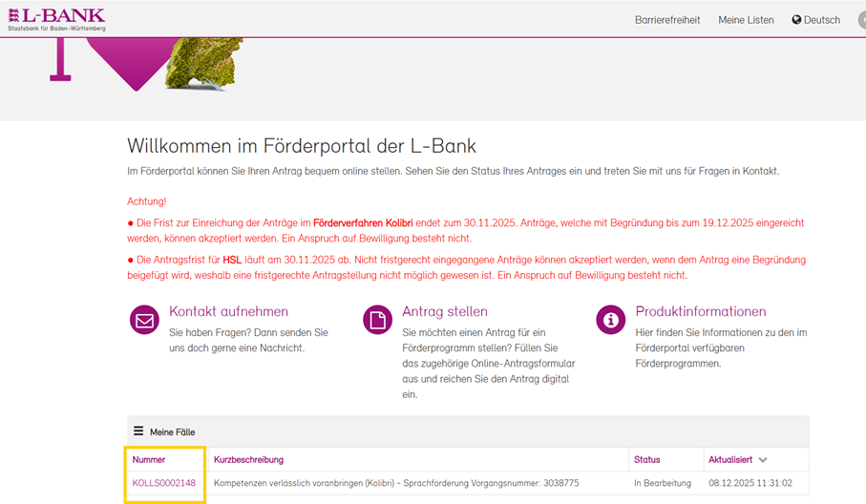Click the envelope icon for Kontakt aufnehmen
Viewport: 866px width, 504px height.
pyautogui.click(x=144, y=321)
